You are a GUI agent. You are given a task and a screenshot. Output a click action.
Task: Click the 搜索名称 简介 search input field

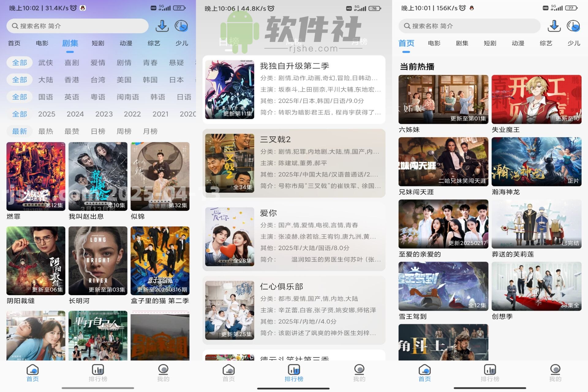[x=77, y=26]
